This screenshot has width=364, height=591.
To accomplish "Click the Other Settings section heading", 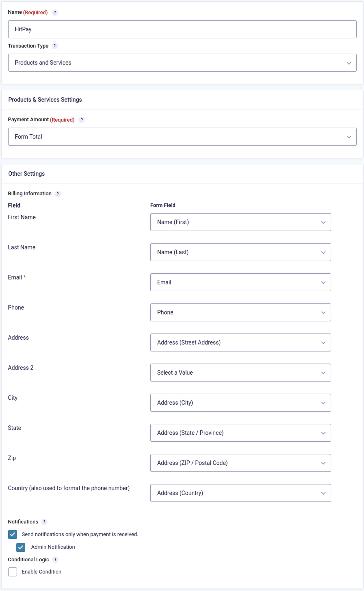I will pyautogui.click(x=27, y=174).
